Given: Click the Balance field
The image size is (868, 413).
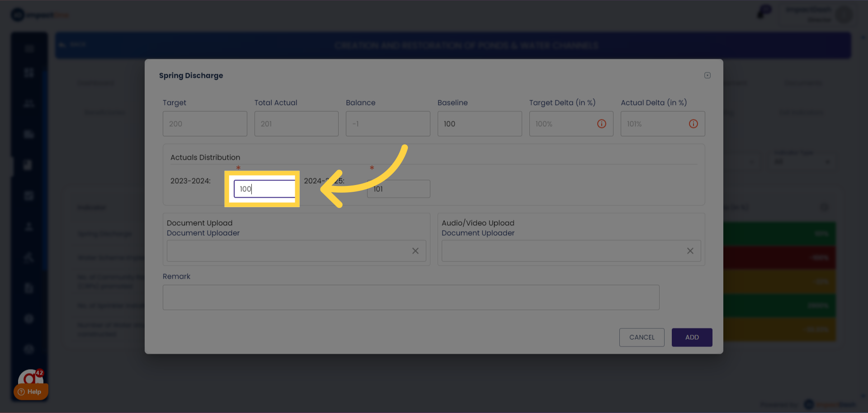Looking at the screenshot, I should 387,124.
